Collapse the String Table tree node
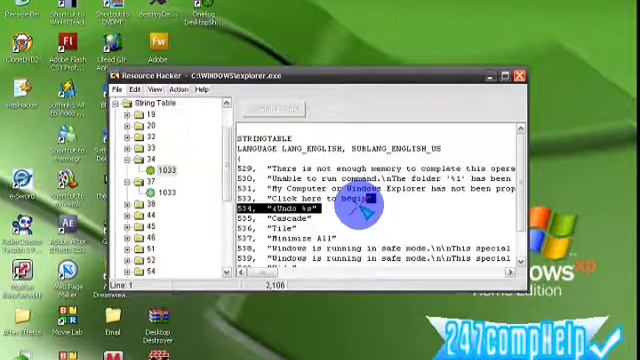640x360 pixels. (116, 104)
